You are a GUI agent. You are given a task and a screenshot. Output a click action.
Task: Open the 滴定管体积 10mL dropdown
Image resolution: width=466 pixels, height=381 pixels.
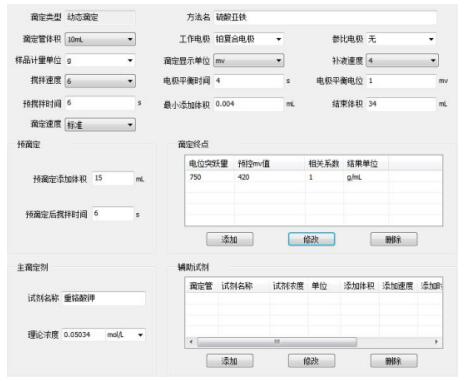click(x=100, y=39)
